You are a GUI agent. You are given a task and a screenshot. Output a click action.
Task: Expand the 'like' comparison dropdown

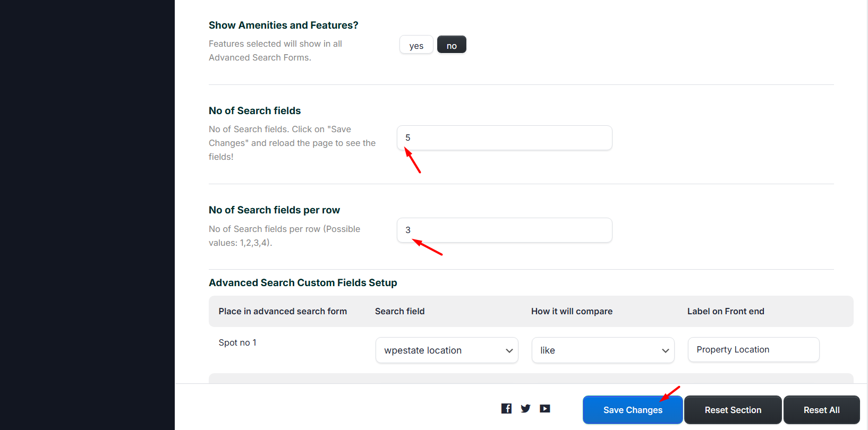click(603, 350)
